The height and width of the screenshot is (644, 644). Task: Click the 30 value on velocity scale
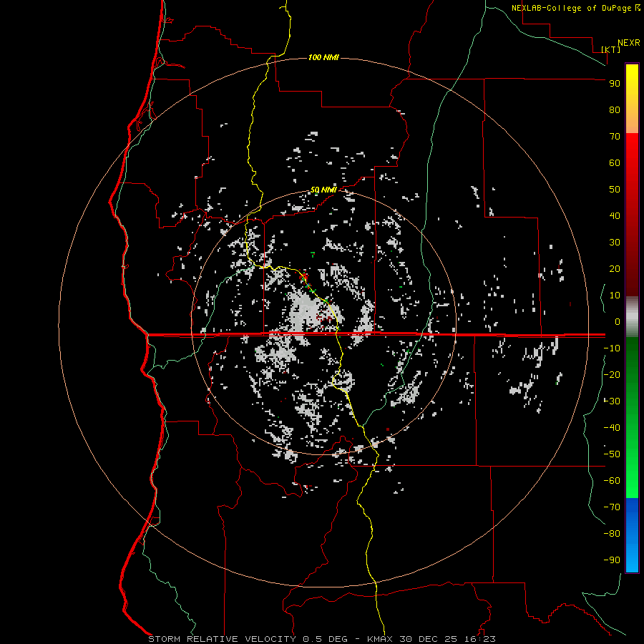(x=615, y=243)
